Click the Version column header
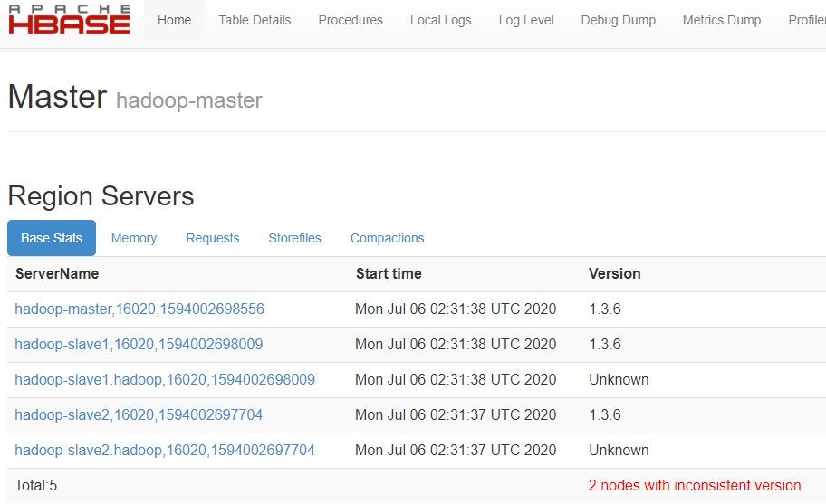This screenshot has width=826, height=504. (x=615, y=273)
